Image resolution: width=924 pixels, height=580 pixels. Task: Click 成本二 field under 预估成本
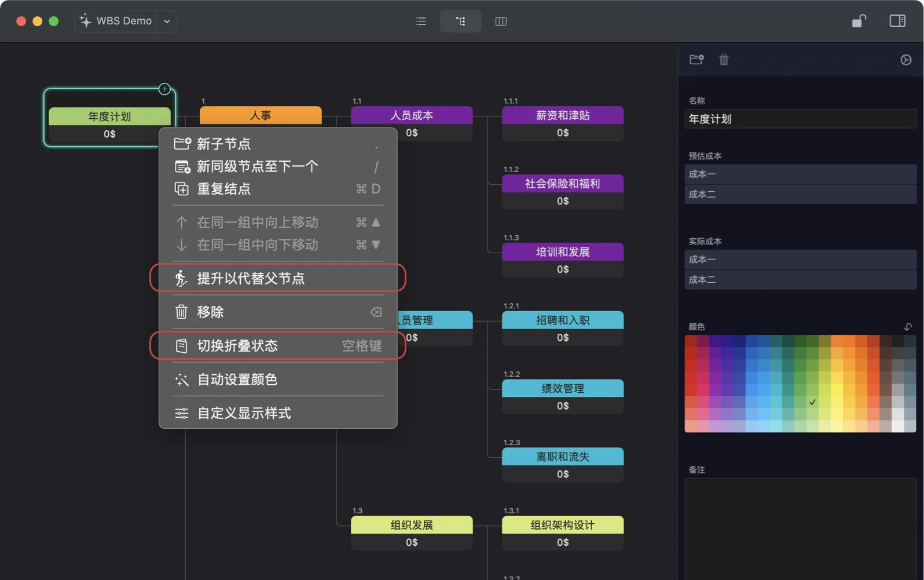click(x=800, y=194)
